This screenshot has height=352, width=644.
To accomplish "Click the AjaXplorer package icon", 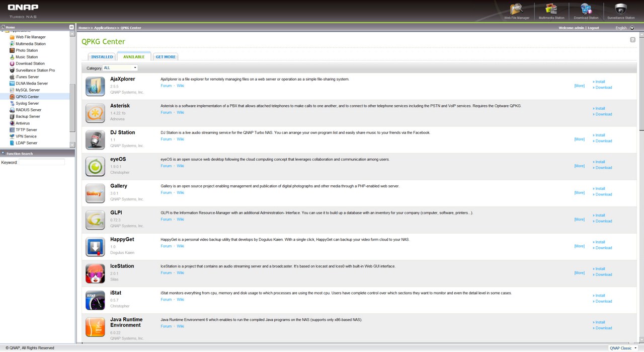I will 95,86.
